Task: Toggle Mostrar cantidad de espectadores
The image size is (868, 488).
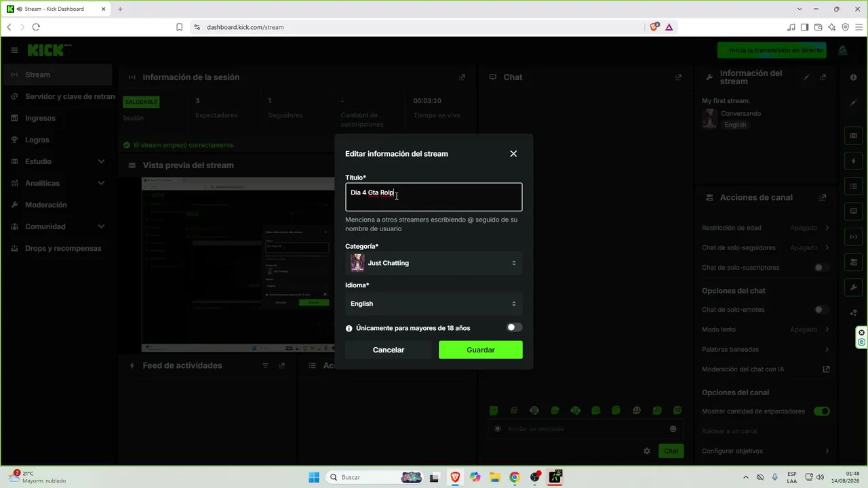Action: pos(821,411)
